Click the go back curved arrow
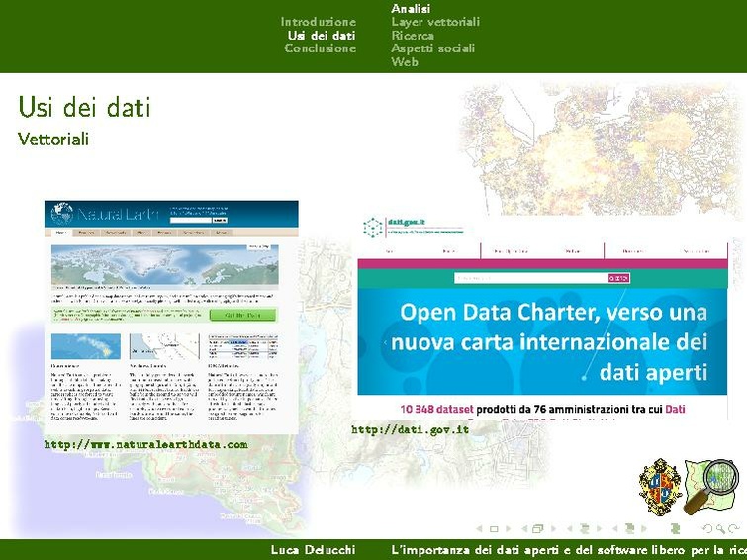This screenshot has width=747, height=560. [x=708, y=529]
